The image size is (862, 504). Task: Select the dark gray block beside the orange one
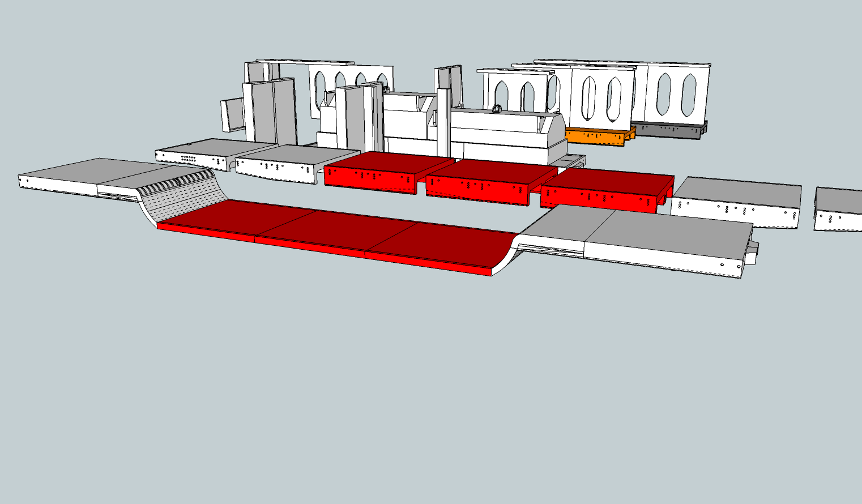[668, 129]
